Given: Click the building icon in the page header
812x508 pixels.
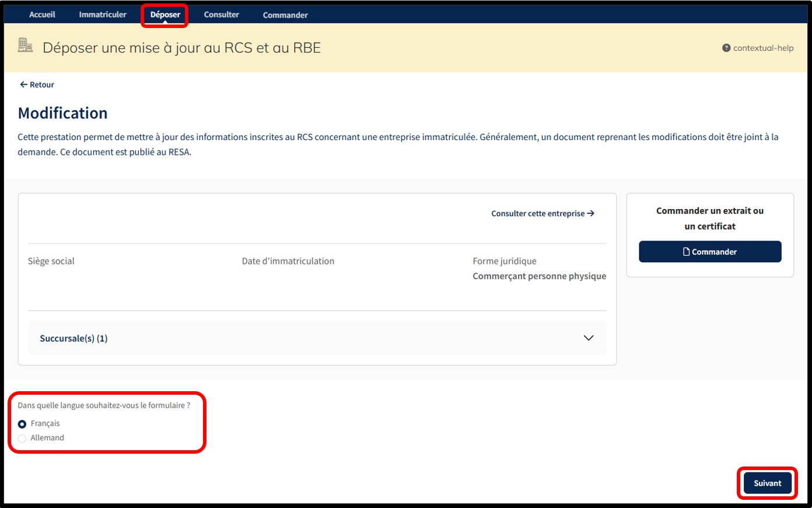Looking at the screenshot, I should coord(25,46).
